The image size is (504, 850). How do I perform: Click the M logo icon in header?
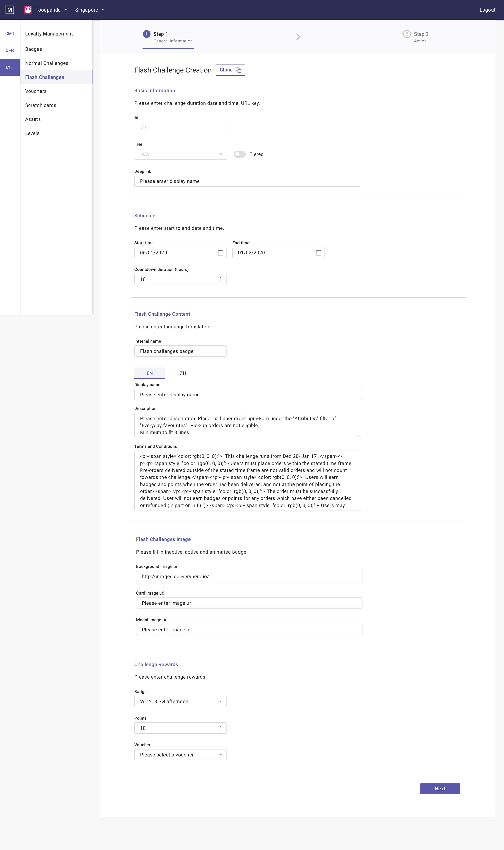(10, 10)
